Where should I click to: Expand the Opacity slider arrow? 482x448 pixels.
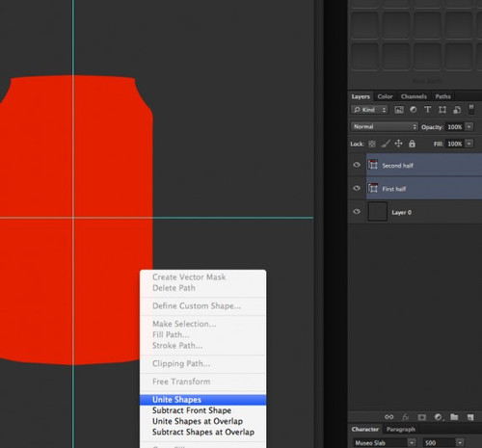point(469,127)
